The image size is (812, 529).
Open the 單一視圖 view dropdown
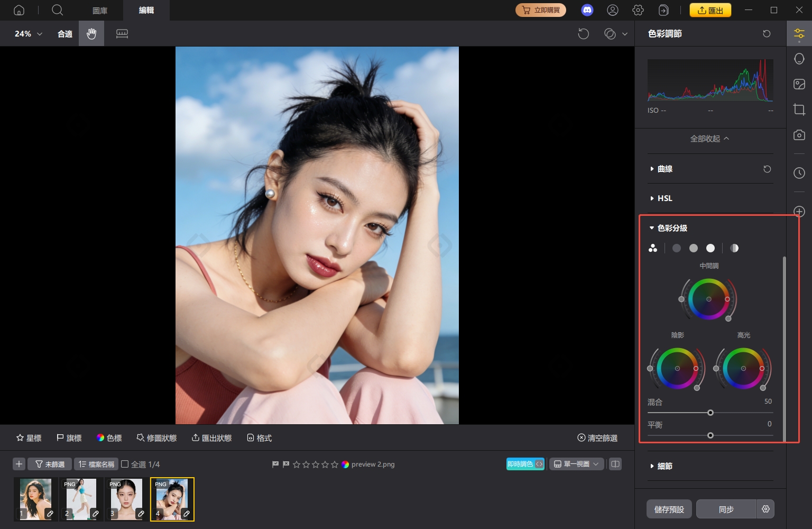point(576,464)
